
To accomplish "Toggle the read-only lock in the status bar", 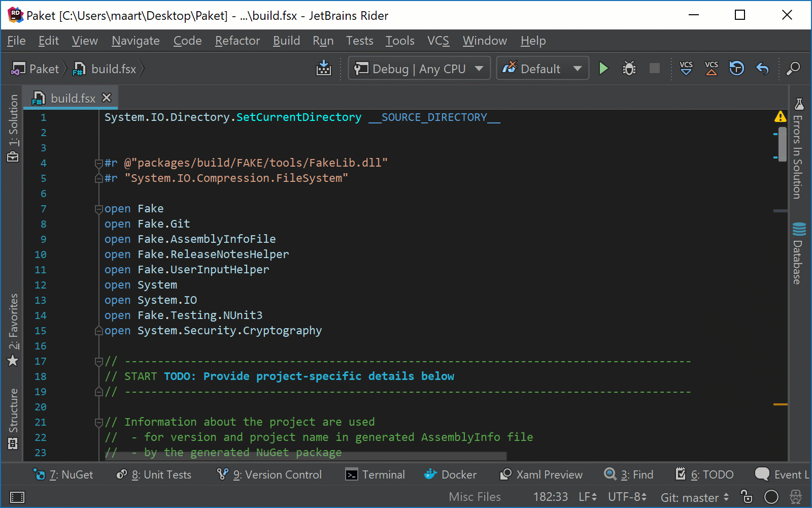I will tap(745, 497).
